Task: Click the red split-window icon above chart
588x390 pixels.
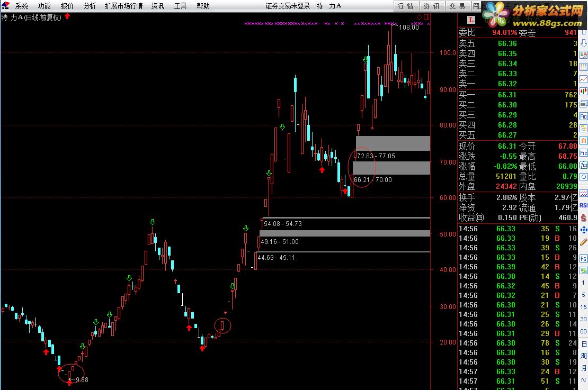Action: point(426,17)
